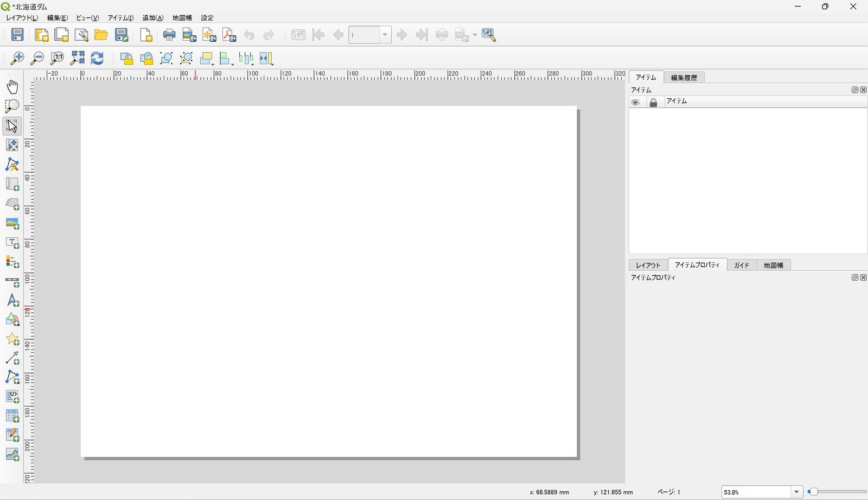Viewport: 868px width, 500px height.
Task: Add a north arrow item
Action: pos(12,300)
